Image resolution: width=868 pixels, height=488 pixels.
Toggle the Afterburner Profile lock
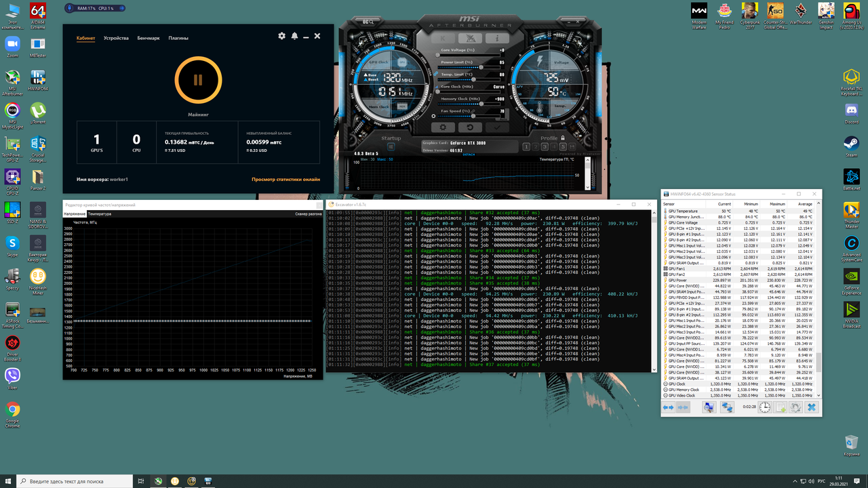pos(564,138)
